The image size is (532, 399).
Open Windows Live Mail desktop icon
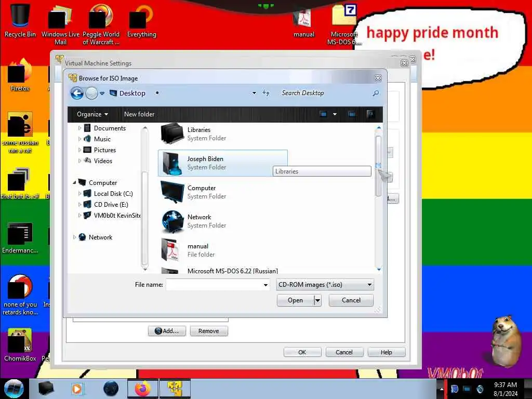coord(60,24)
